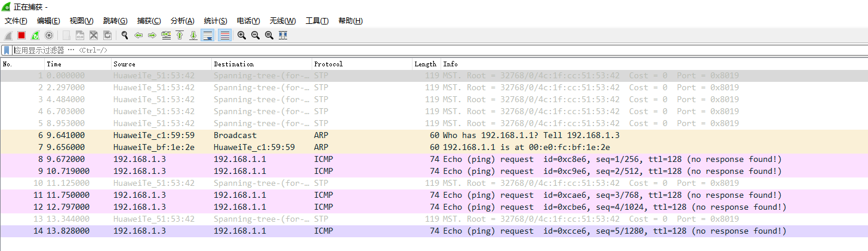Jump to first packet with the up arrow
The image size is (868, 251).
point(179,35)
